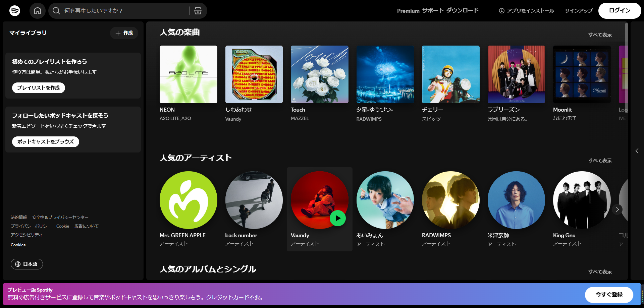The width and height of the screenshot is (644, 308).
Task: Open the チェリー cover by スピッツ
Action: click(x=451, y=74)
